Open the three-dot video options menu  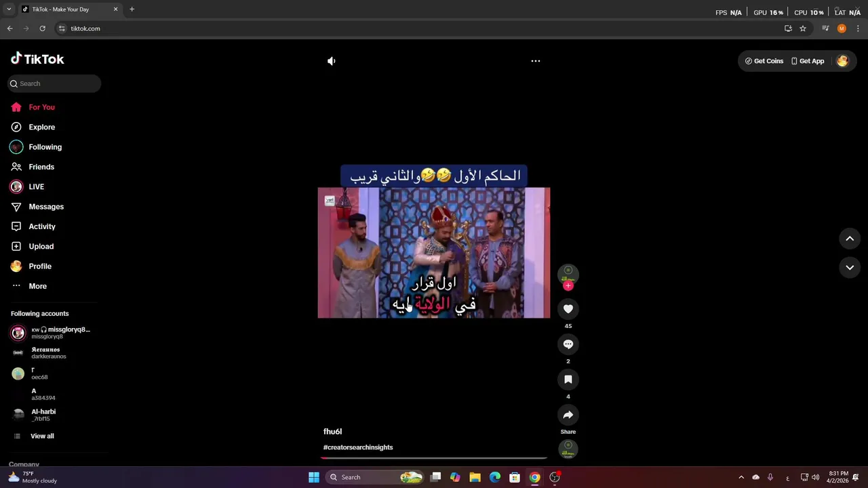coord(536,61)
